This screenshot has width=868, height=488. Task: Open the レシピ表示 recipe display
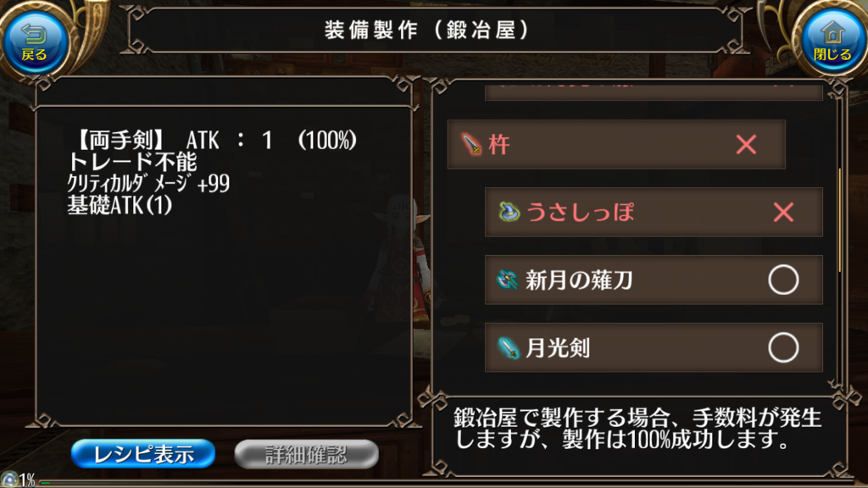click(143, 454)
